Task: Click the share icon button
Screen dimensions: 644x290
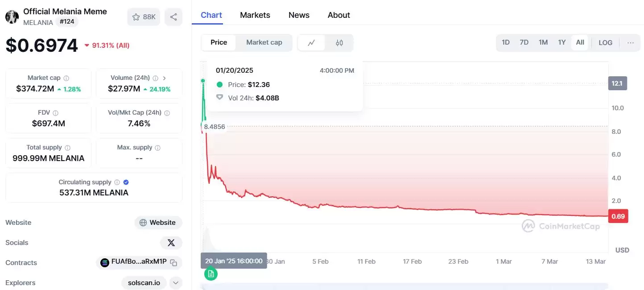Action: pyautogui.click(x=173, y=17)
